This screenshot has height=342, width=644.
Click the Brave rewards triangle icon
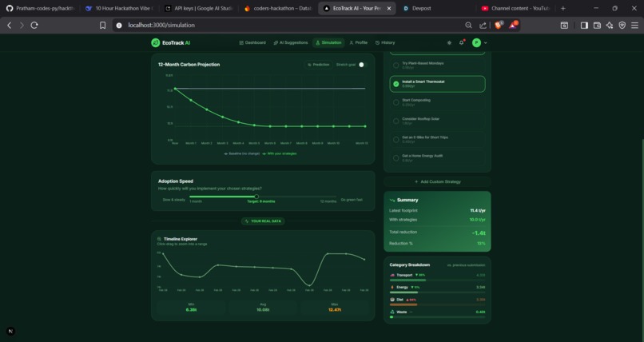coord(513,25)
